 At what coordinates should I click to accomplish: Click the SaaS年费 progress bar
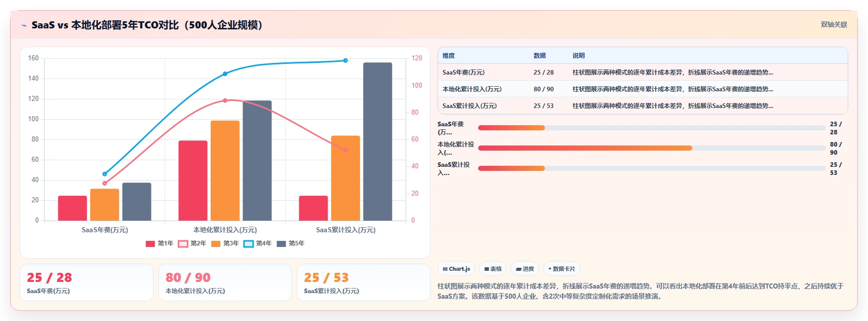[x=652, y=128]
